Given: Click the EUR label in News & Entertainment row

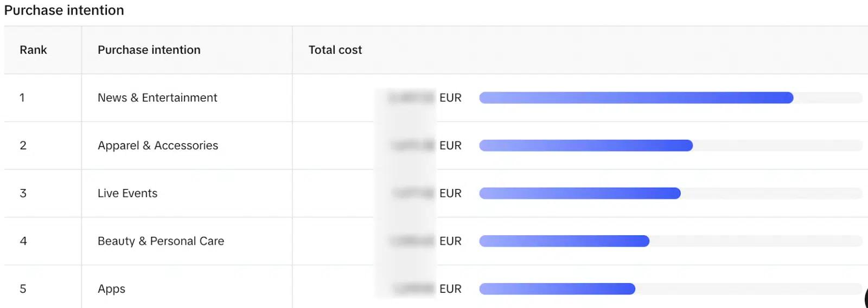Looking at the screenshot, I should 450,98.
